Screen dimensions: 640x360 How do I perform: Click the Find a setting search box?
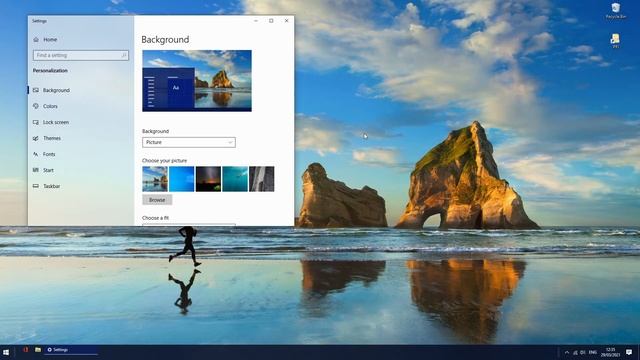point(81,55)
